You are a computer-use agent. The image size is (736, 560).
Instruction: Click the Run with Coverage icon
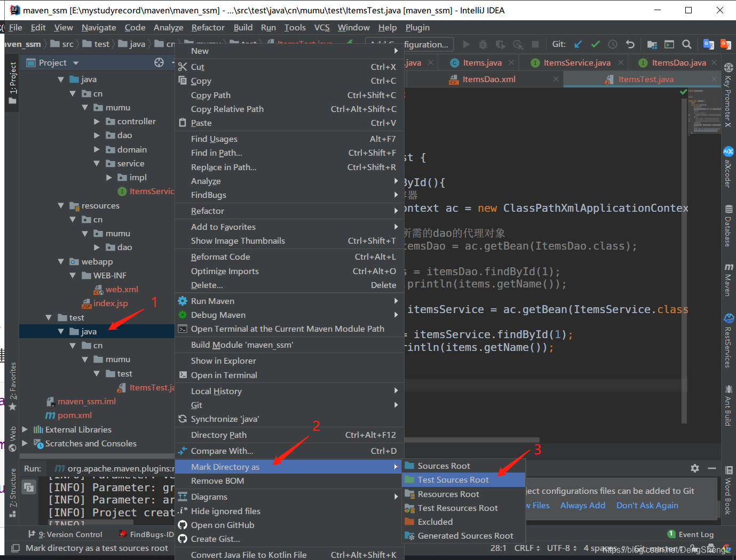[x=500, y=44]
